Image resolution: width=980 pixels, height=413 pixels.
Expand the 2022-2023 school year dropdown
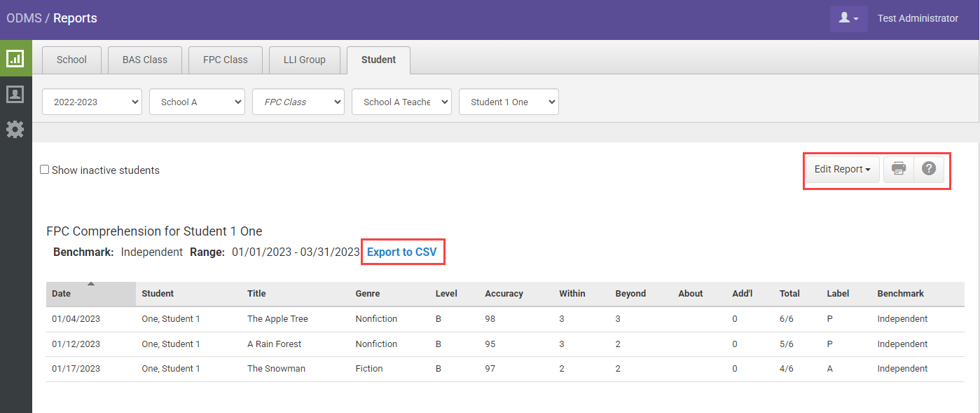point(92,102)
